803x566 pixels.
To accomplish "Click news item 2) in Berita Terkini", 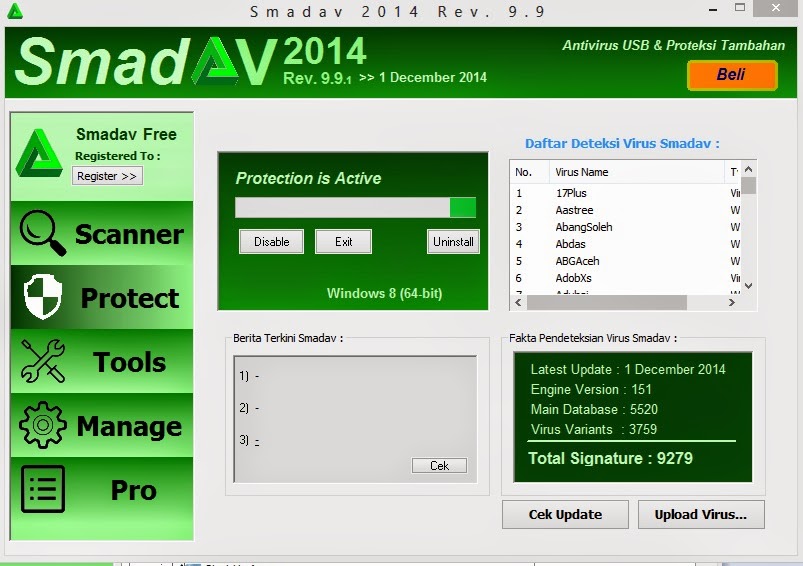I will [249, 408].
